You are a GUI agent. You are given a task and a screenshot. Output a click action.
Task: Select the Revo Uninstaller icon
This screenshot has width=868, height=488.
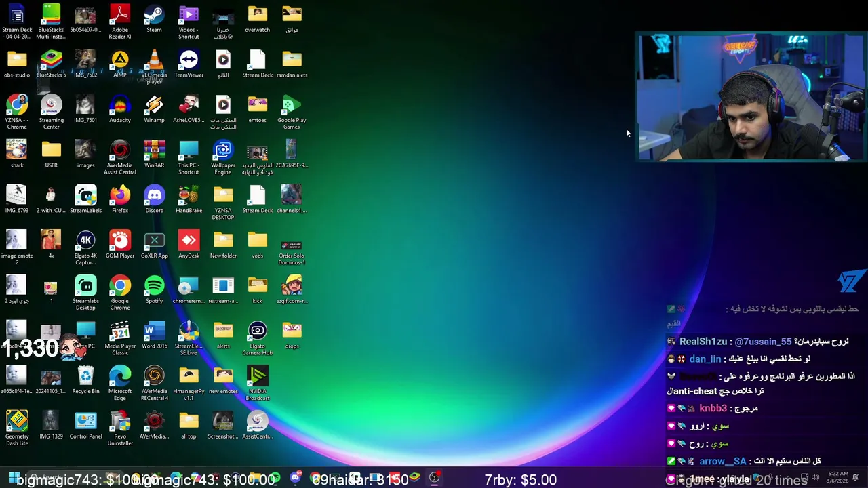(120, 429)
